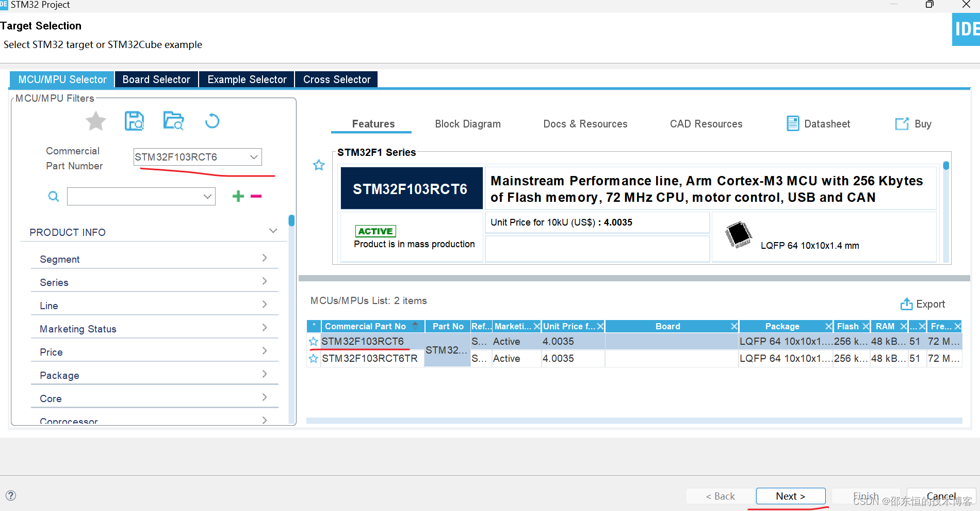Click the search magnifier icon
Viewport: 980px width, 511px height.
point(54,196)
